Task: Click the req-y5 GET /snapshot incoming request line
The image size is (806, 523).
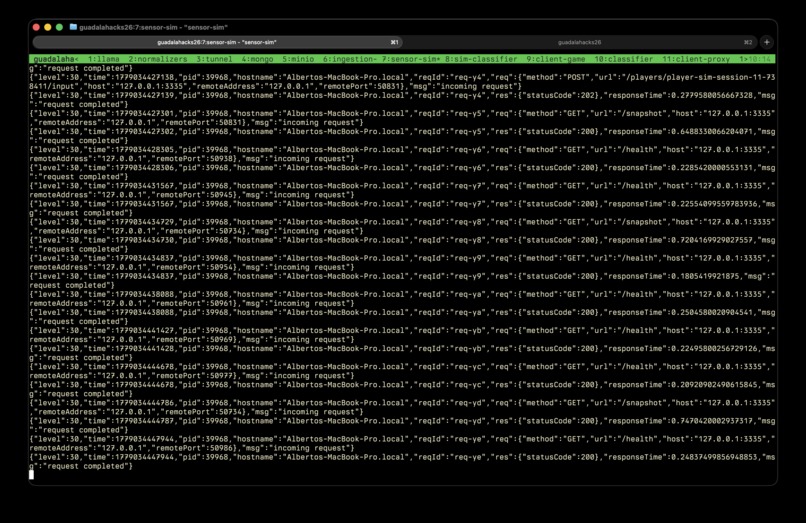Action: tap(402, 118)
